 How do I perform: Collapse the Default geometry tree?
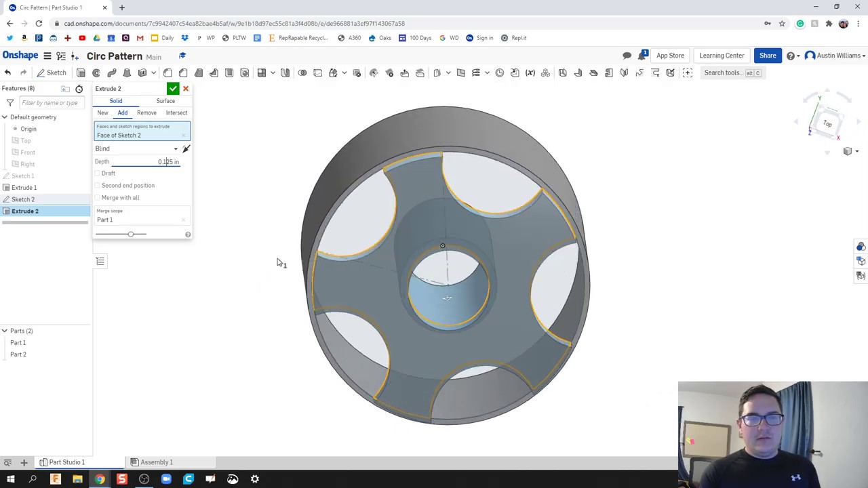(x=4, y=117)
